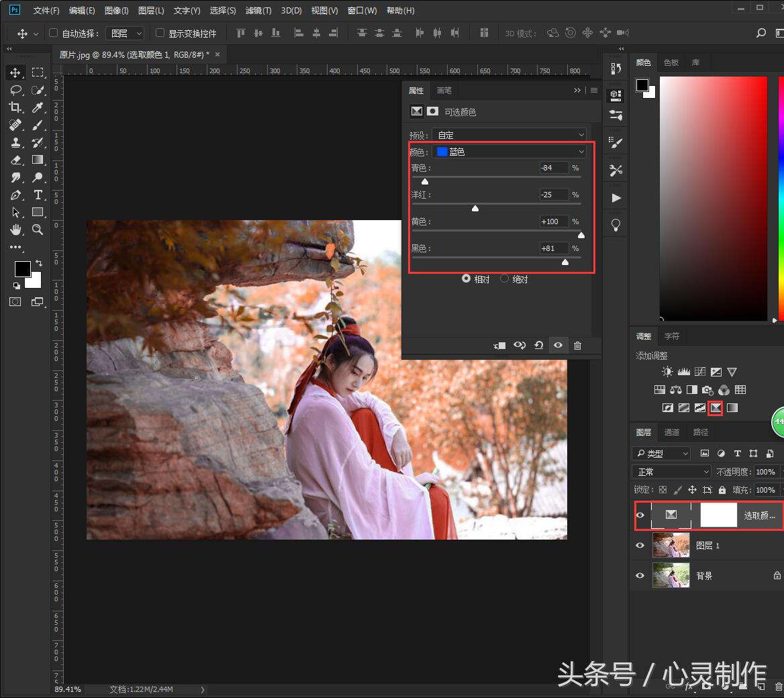Select the Horizontal Type tool

[x=38, y=195]
